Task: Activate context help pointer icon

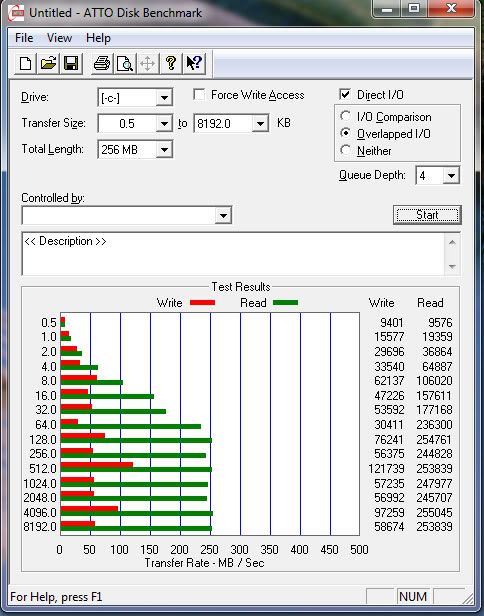Action: coord(194,63)
